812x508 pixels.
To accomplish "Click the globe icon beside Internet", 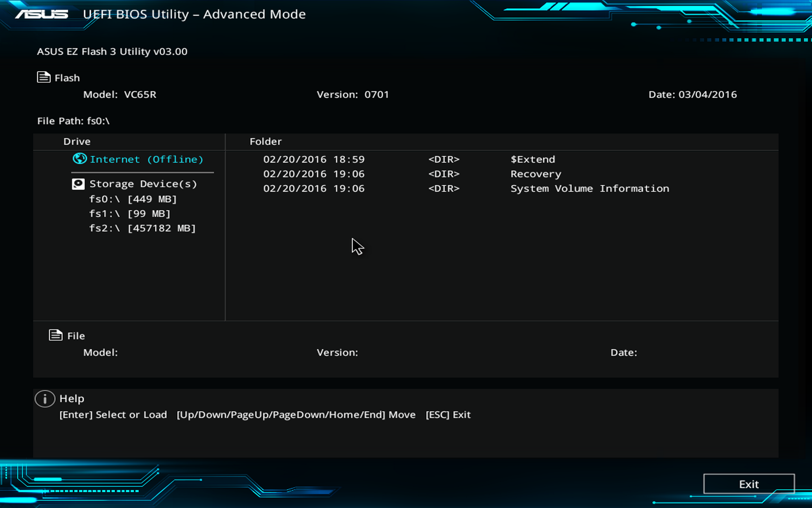I will [x=79, y=159].
